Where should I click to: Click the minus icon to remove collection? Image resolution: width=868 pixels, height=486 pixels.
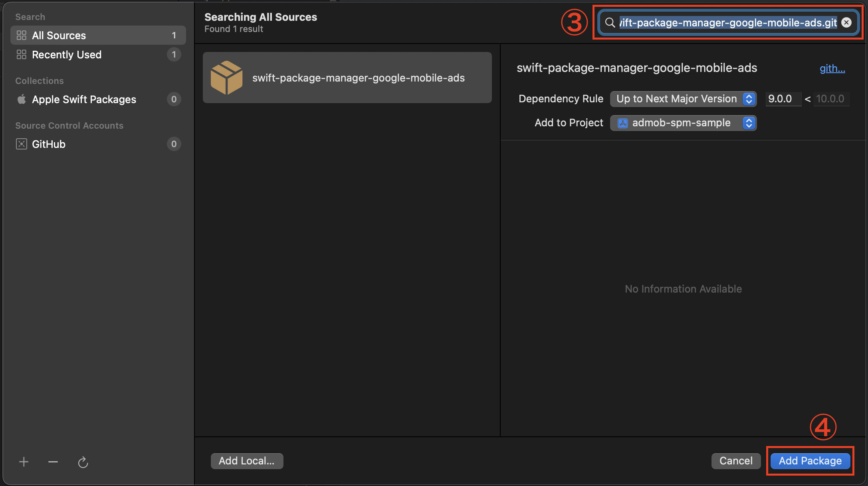point(53,462)
